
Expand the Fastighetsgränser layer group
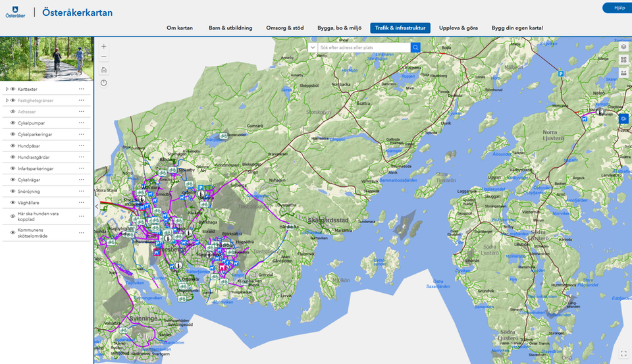[x=7, y=100]
